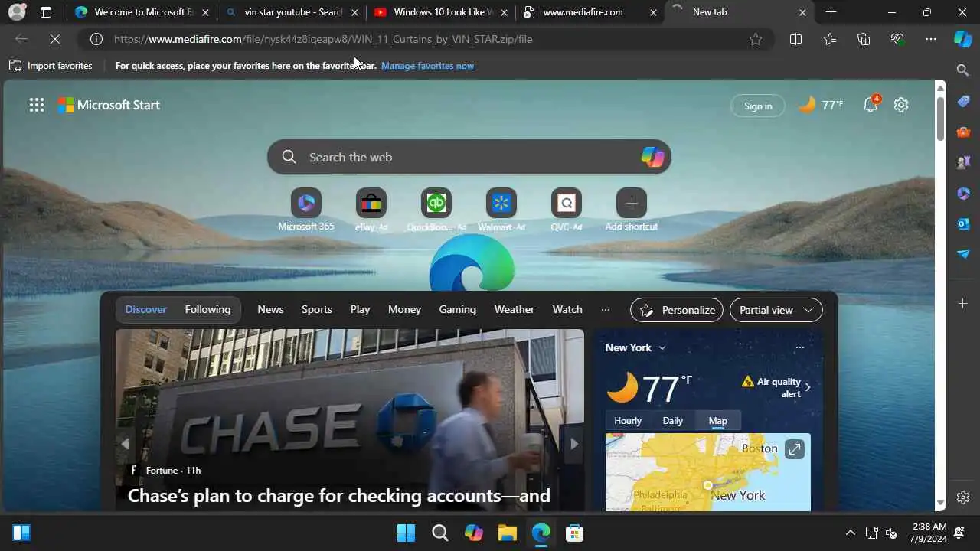980x551 pixels.
Task: Show hidden system tray icons chevron
Action: tap(850, 533)
